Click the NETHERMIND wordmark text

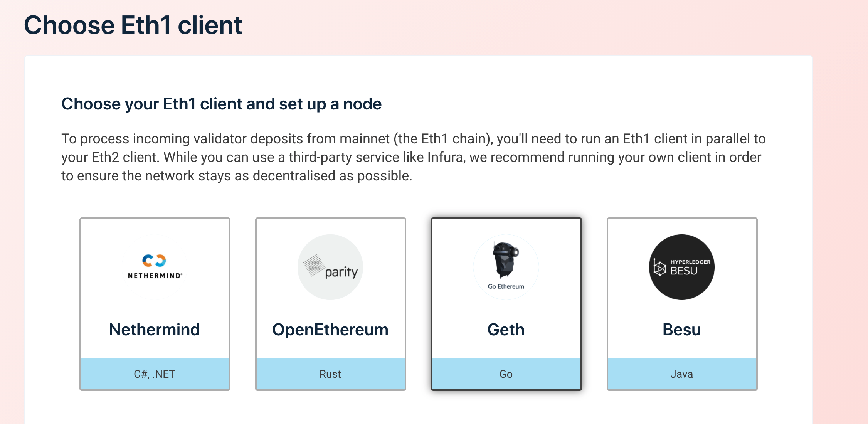(155, 276)
